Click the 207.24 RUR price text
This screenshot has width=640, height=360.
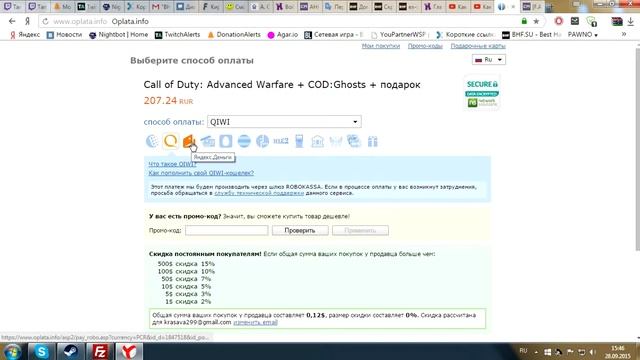(x=168, y=100)
